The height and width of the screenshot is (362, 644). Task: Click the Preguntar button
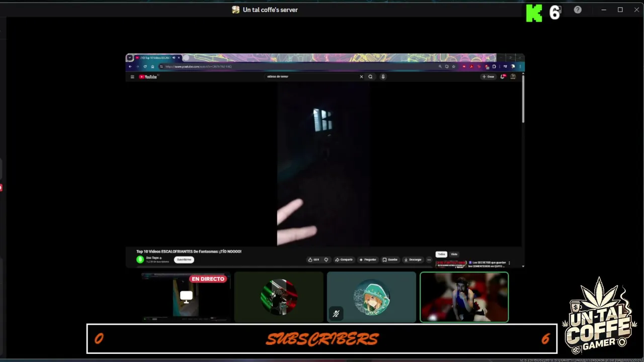pos(368,260)
